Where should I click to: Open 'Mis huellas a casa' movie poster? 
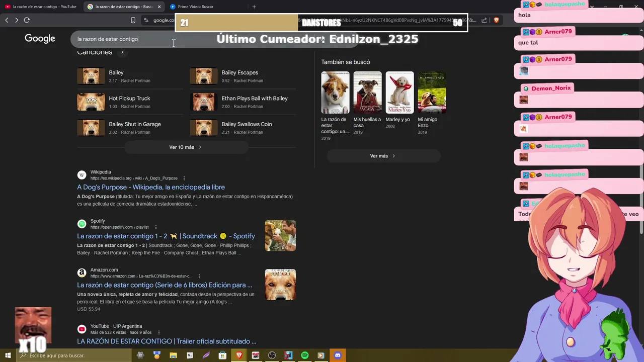[x=367, y=93]
